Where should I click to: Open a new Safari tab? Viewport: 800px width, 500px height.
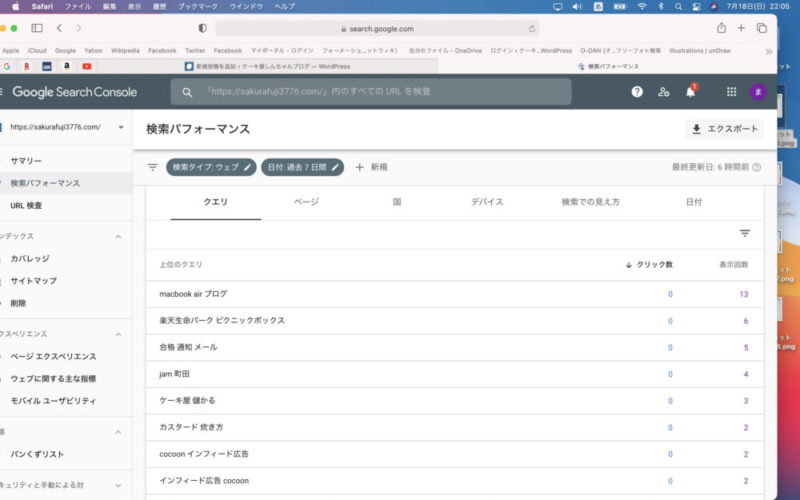[741, 28]
